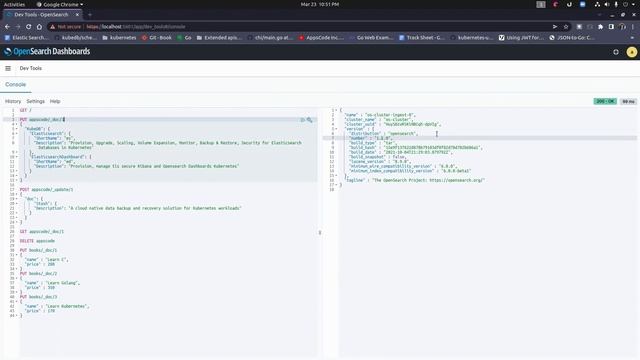Open JSON-to-Go bookmark
Image resolution: width=640 pixels, height=360 pixels.
(572, 38)
